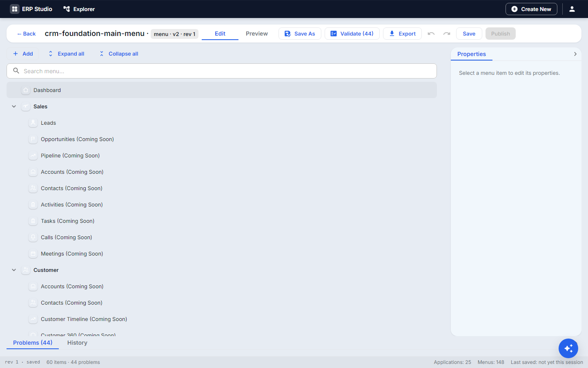Viewport: 588px width, 368px height.
Task: Open the user account icon
Action: pyautogui.click(x=572, y=9)
